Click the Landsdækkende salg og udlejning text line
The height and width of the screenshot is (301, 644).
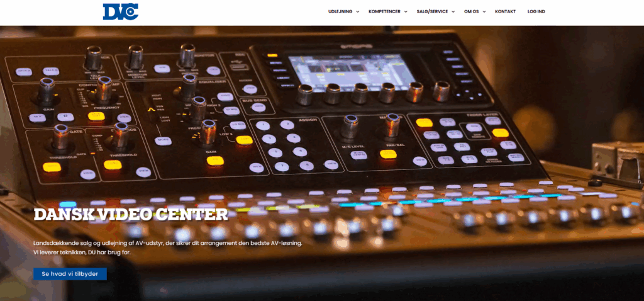pos(168,242)
